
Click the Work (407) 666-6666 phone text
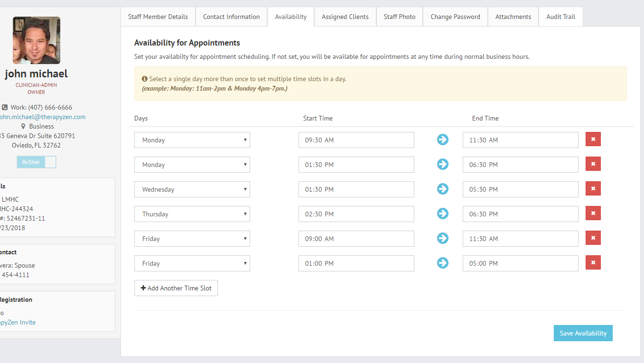pyautogui.click(x=41, y=107)
